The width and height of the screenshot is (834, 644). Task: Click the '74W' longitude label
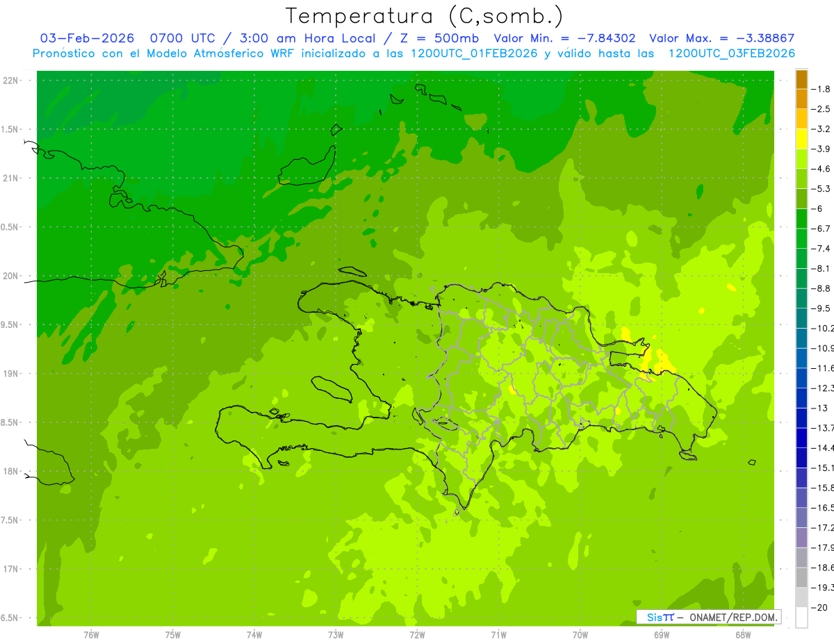click(254, 635)
